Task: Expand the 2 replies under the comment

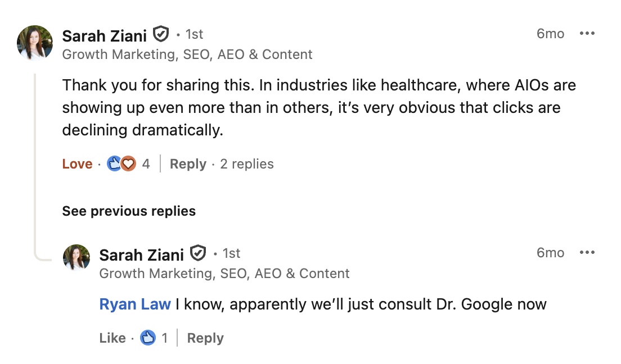Action: point(246,163)
